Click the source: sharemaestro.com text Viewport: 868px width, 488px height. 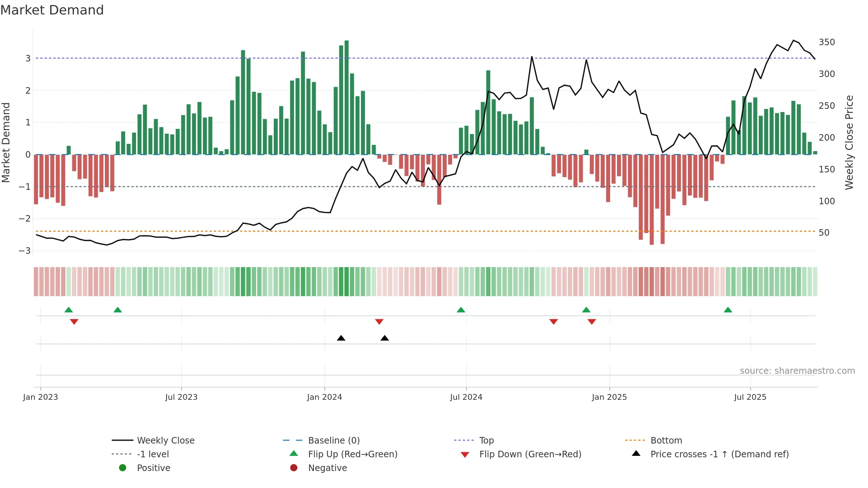click(797, 371)
